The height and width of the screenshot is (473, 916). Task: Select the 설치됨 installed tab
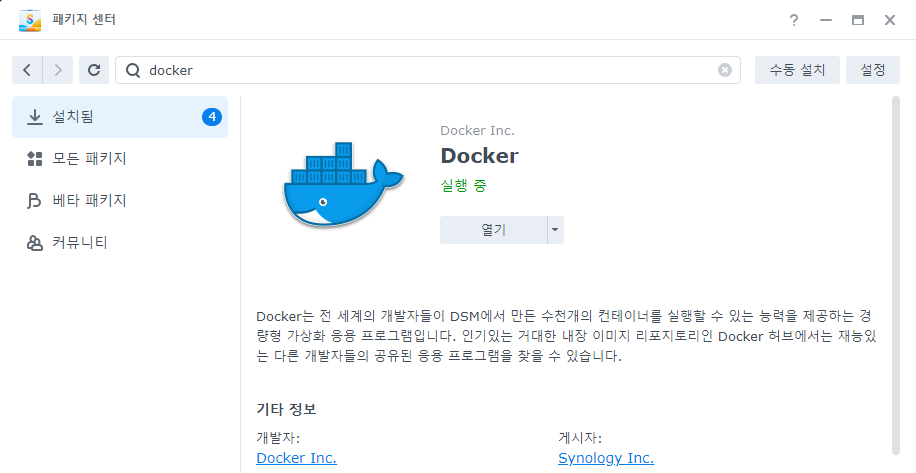pyautogui.click(x=120, y=117)
